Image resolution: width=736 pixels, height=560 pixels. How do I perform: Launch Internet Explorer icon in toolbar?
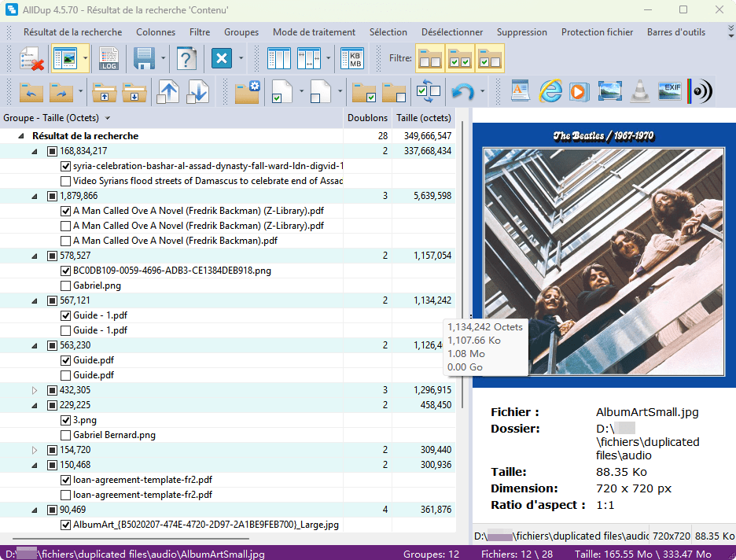[550, 91]
